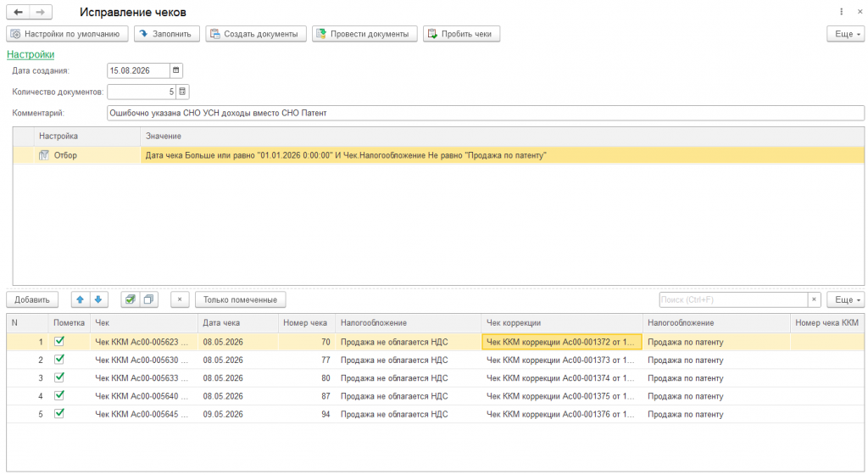This screenshot has width=868, height=475.
Task: Toggle the Только помеченные filter
Action: pyautogui.click(x=240, y=299)
